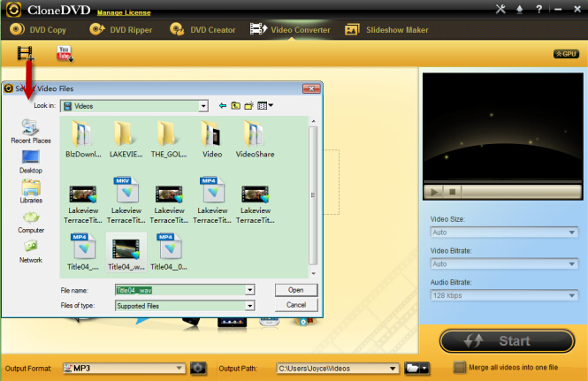Go to Desktop in dialog sidebar
The image size is (588, 381).
(x=31, y=162)
